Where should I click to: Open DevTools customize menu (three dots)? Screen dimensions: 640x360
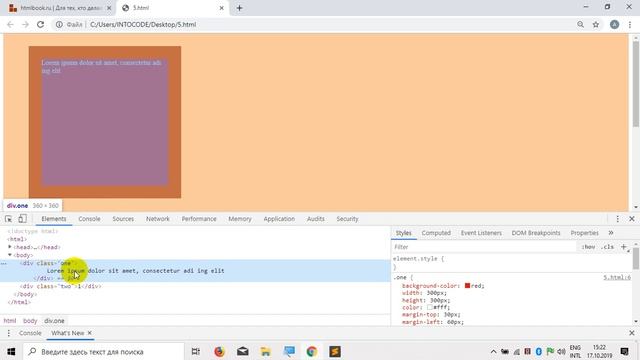pos(618,219)
